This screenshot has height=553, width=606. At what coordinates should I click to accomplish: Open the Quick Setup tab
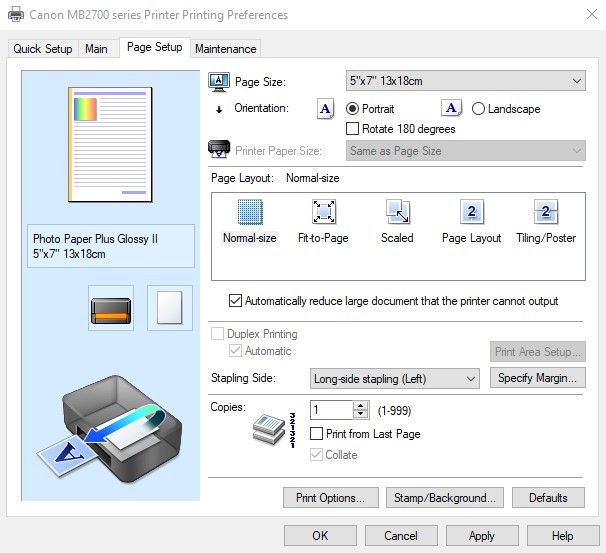point(43,48)
